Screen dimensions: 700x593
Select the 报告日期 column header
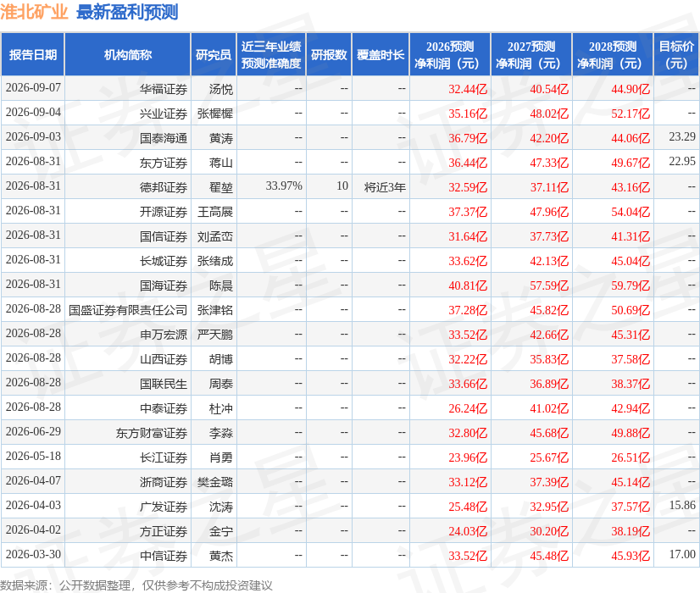(x=32, y=55)
